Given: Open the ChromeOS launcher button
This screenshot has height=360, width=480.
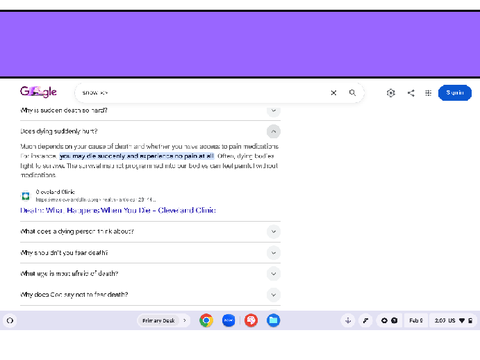Looking at the screenshot, I should (10, 321).
